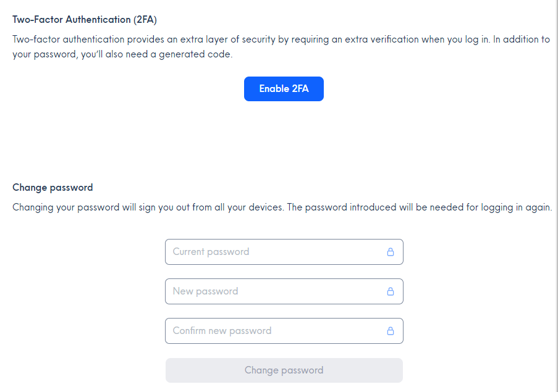Screen dimensions: 558x392
Task: Click sentence 'The password introduced will be needed'
Action: [x=420, y=207]
